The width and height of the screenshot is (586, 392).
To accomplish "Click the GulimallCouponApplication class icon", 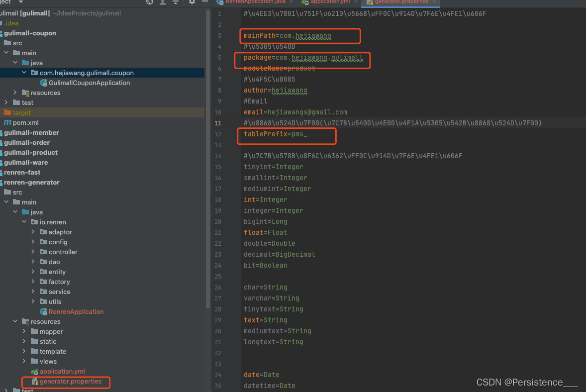I will 43,83.
